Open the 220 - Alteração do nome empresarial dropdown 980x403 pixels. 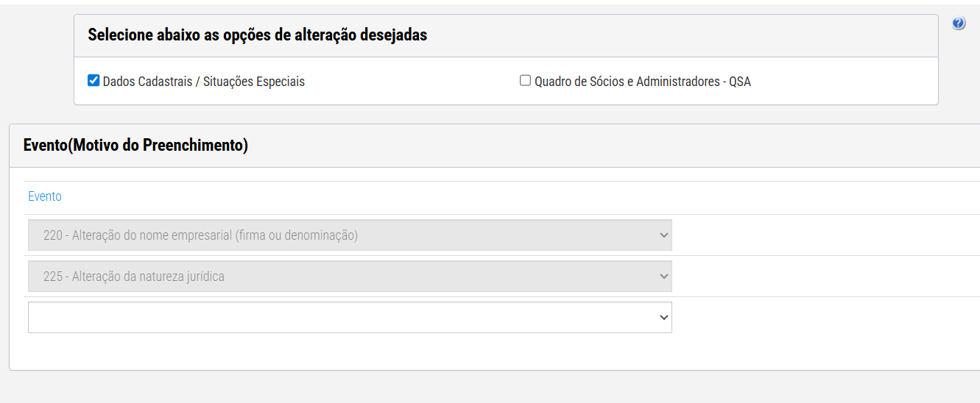pyautogui.click(x=350, y=235)
